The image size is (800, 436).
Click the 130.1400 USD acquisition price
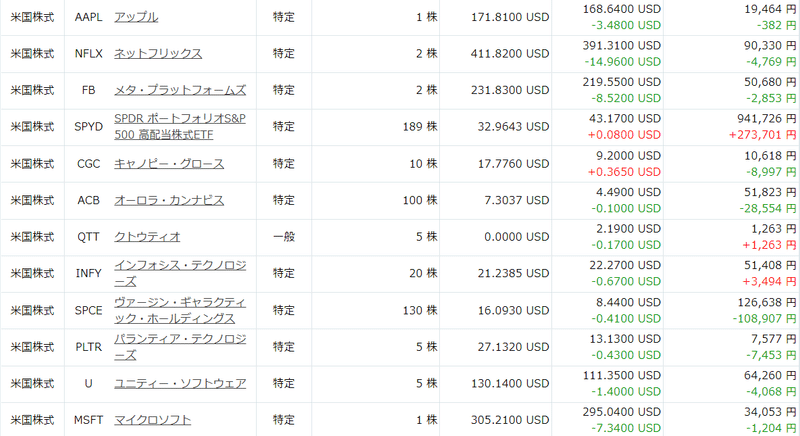(x=510, y=383)
